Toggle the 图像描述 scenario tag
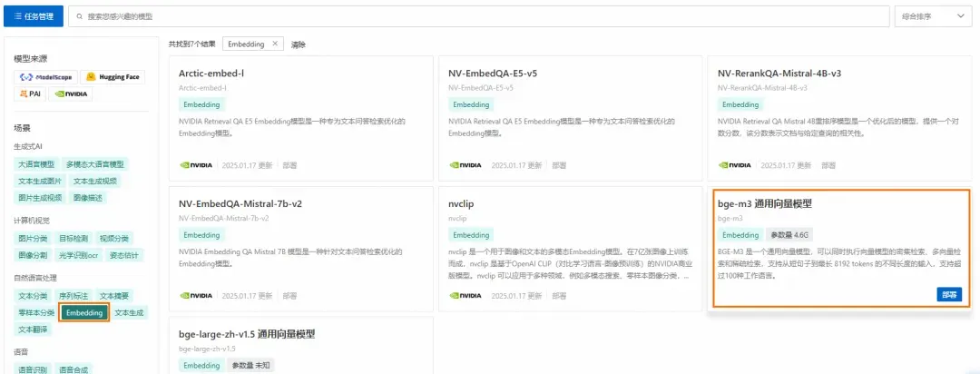The height and width of the screenshot is (374, 980). pyautogui.click(x=88, y=198)
